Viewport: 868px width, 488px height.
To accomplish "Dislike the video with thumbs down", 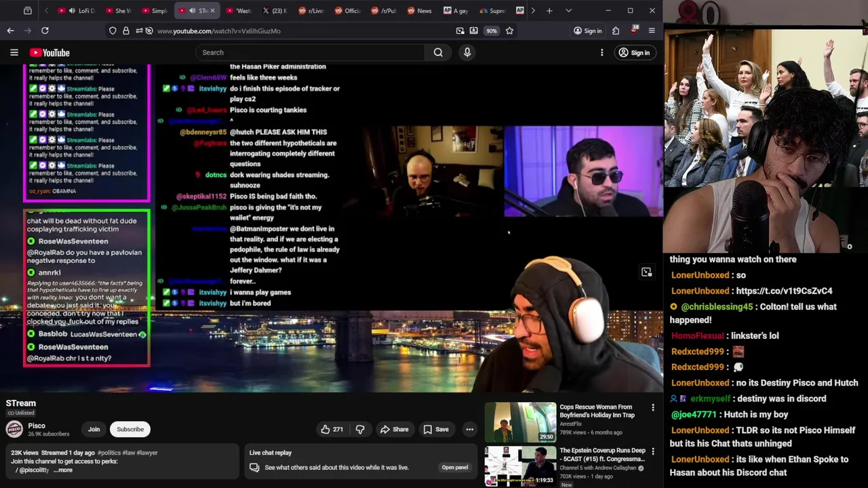I will pyautogui.click(x=360, y=429).
